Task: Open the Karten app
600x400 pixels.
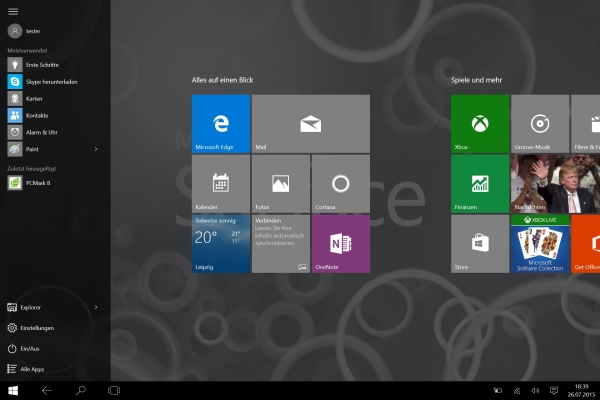Action: 25,98
